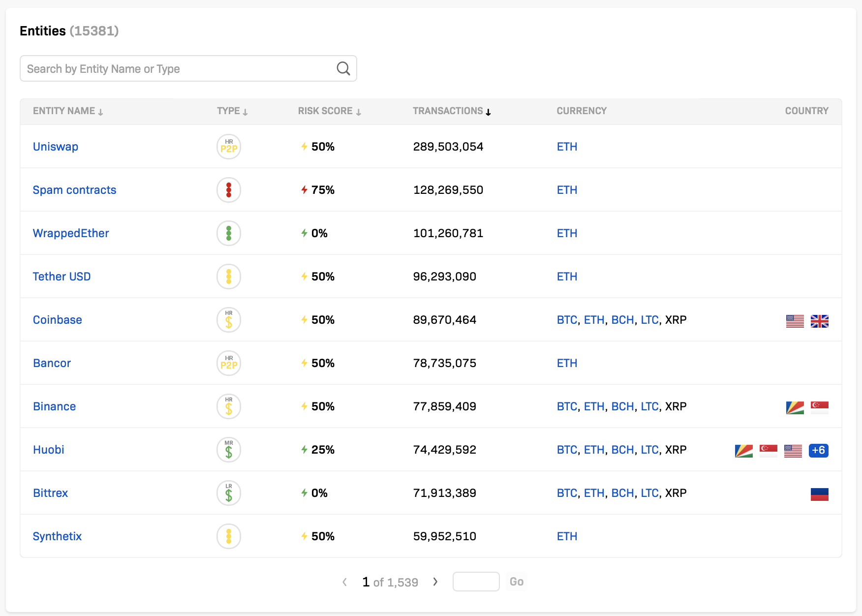The height and width of the screenshot is (616, 862).
Task: Click Huobi green risk bolt icon
Action: coord(305,450)
